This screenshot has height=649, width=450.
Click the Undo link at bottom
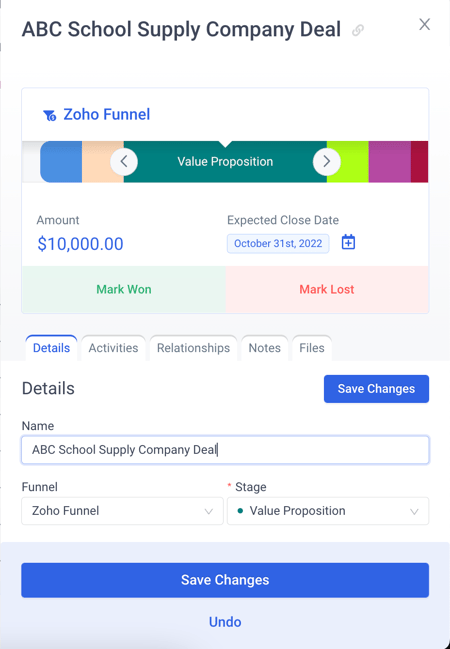point(225,622)
